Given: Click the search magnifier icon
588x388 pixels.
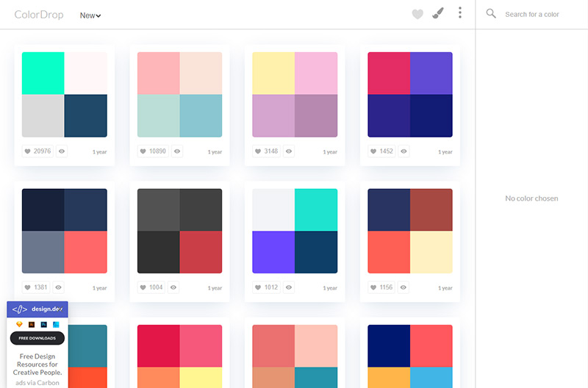Looking at the screenshot, I should coord(491,14).
